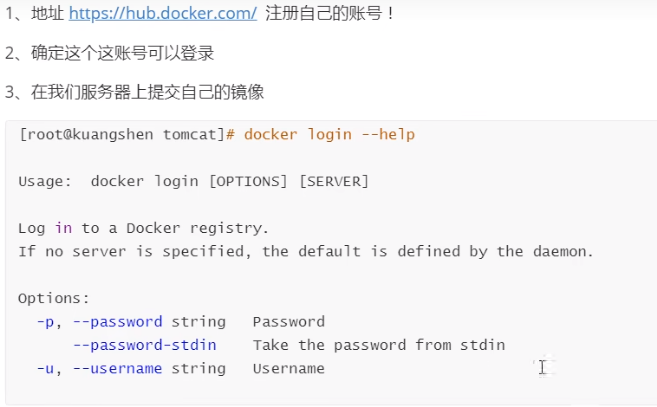Screen dimensions: 657x407
Task: Click the "地址" label before the link
Action: click(45, 13)
